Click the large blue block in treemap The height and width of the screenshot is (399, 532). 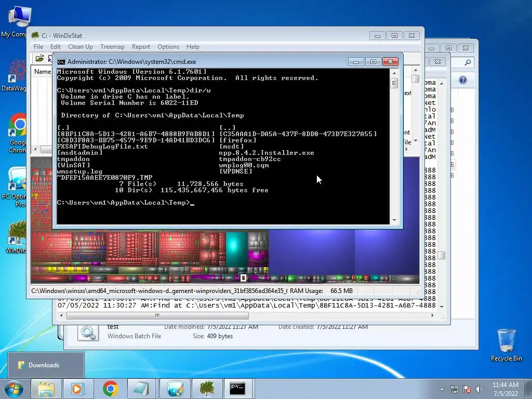312,251
